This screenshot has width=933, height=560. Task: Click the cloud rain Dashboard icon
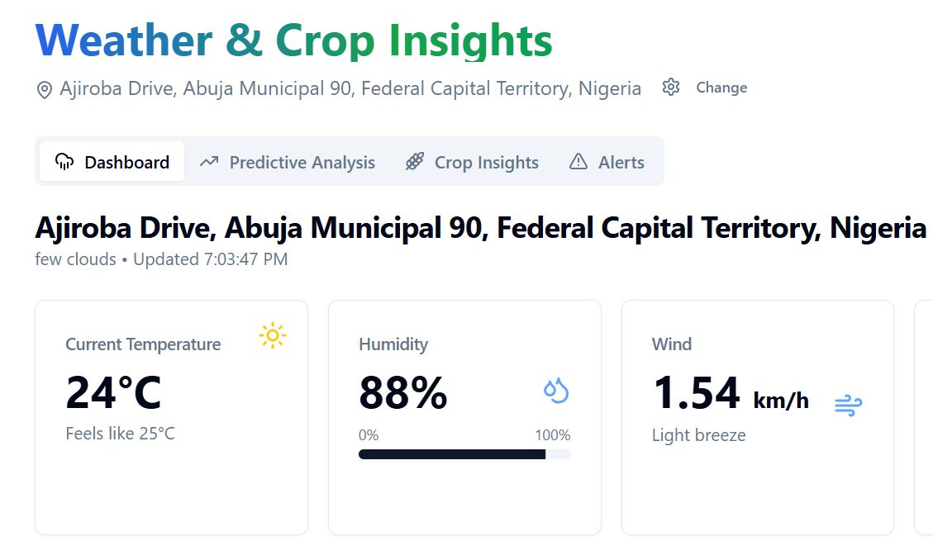(64, 162)
